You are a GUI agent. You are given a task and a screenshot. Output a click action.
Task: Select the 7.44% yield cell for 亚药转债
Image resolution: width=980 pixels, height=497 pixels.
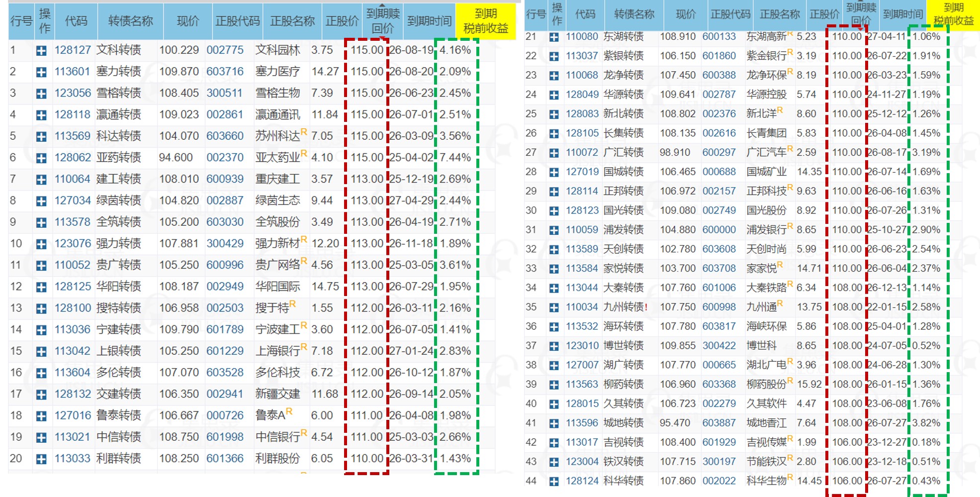455,158
